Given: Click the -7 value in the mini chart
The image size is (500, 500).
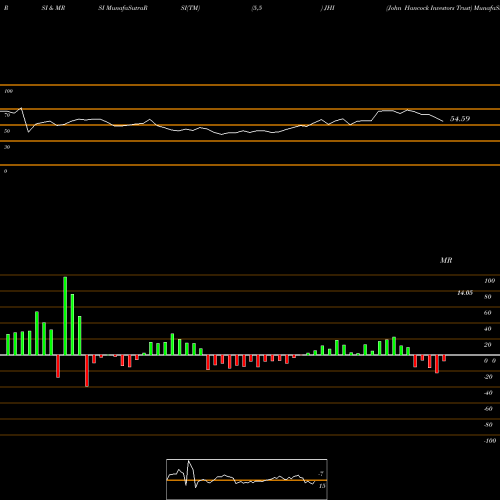Looking at the screenshot, I should pyautogui.click(x=321, y=473).
